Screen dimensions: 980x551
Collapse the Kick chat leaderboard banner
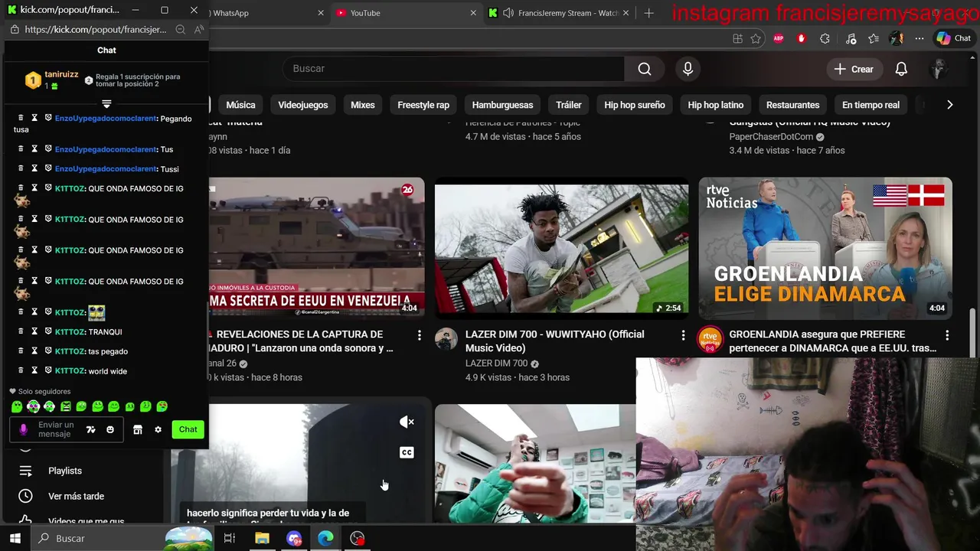(x=106, y=104)
